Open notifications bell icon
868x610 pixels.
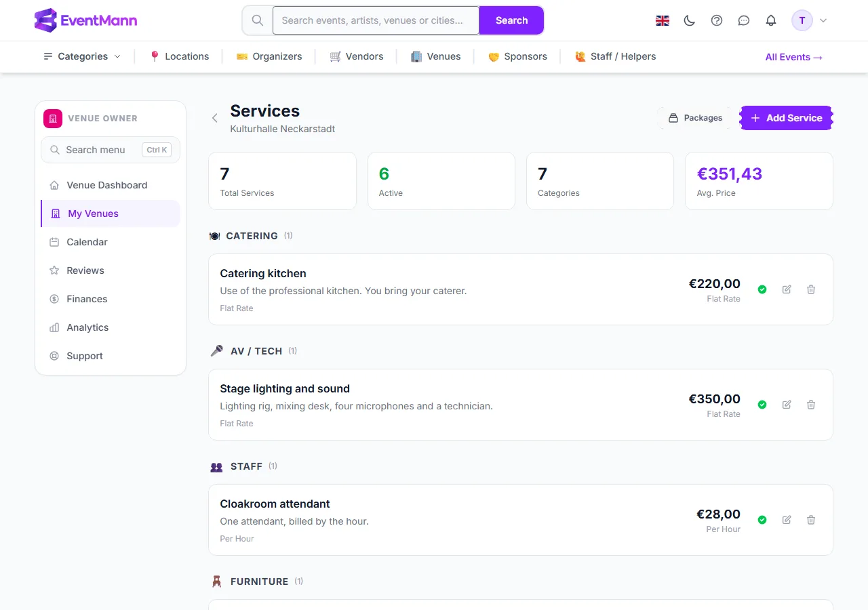(771, 20)
